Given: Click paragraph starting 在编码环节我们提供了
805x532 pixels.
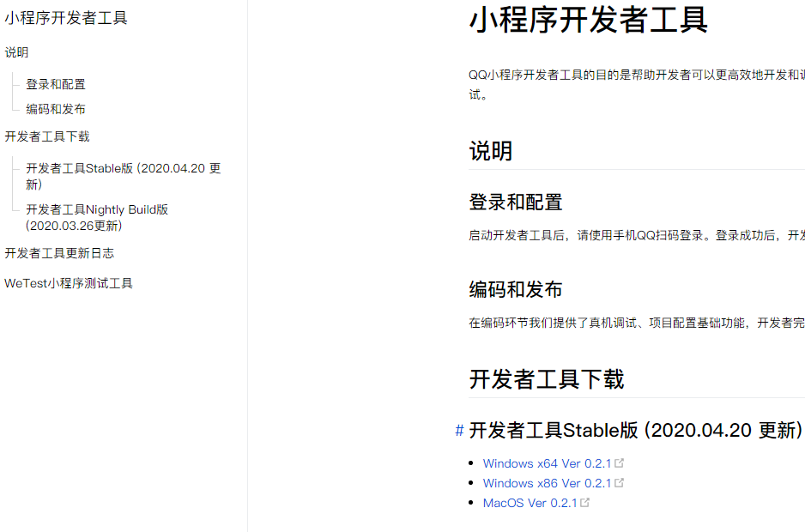Looking at the screenshot, I should (x=637, y=323).
